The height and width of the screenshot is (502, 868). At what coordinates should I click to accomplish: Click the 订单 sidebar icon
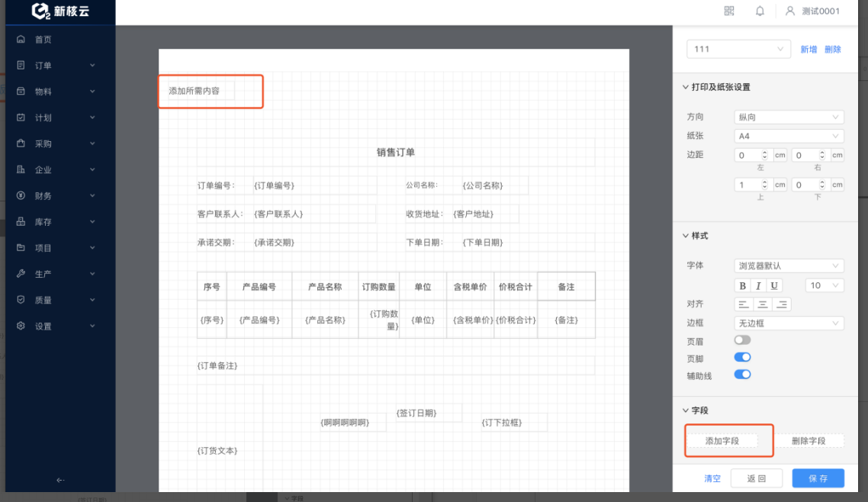point(21,66)
